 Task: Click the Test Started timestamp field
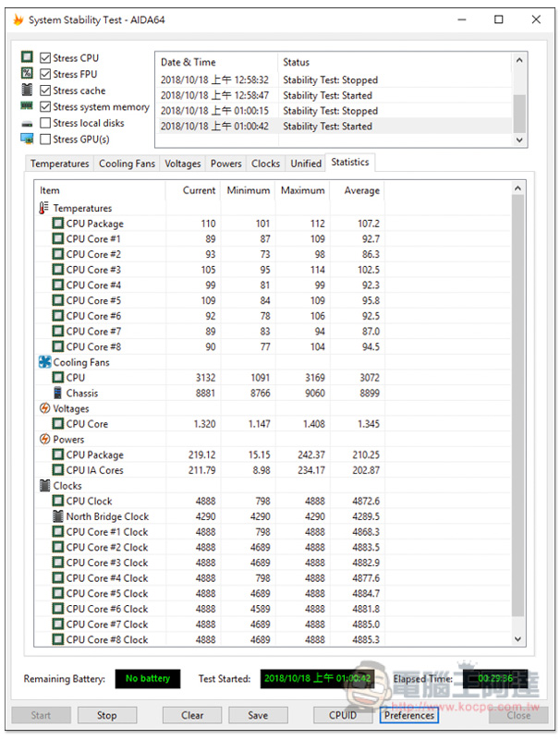click(x=318, y=679)
